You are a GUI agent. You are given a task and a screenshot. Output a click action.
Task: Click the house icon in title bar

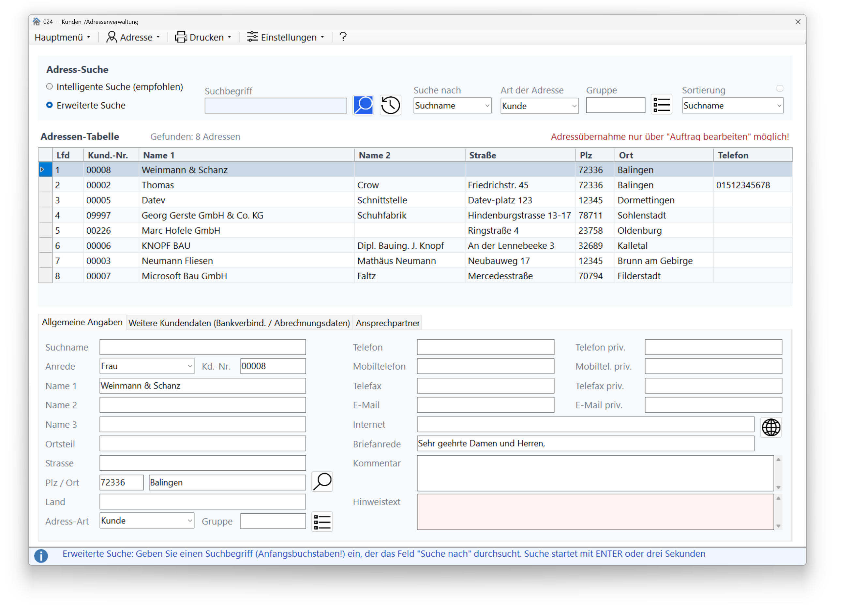(x=37, y=21)
